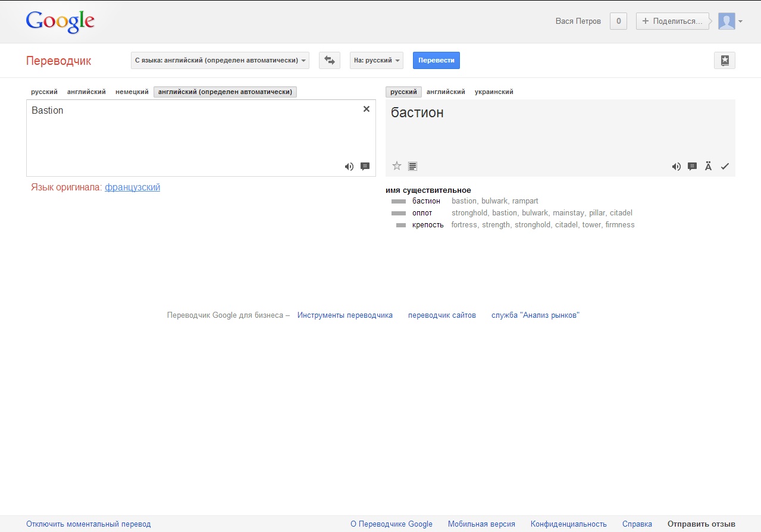Swap source and target languages

tap(330, 60)
